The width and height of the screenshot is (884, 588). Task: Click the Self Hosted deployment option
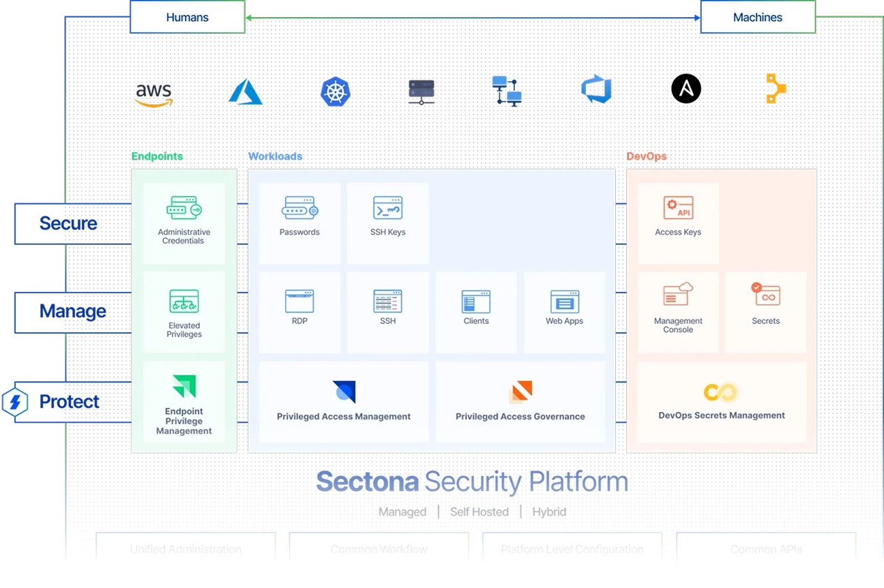[480, 512]
